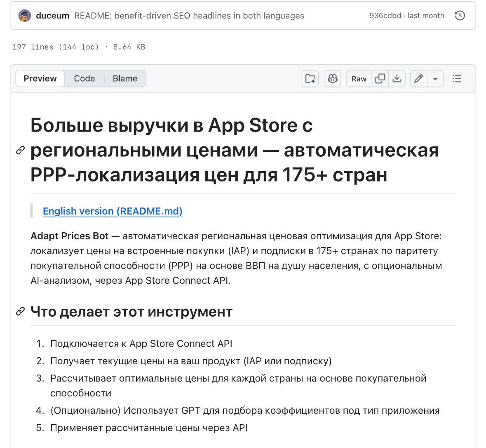Viewport: 486px width, 448px height.
Task: Click the heading 'Что делает этот инструмент'
Action: click(131, 312)
